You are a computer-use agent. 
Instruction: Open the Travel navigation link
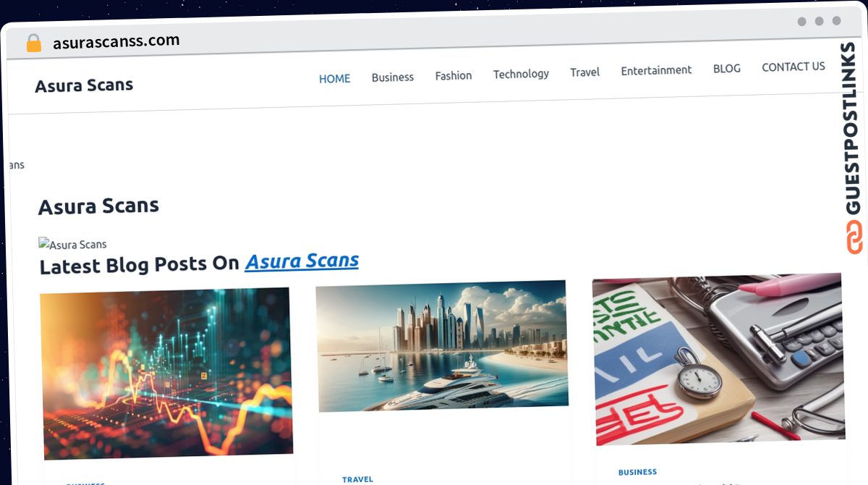coord(584,72)
